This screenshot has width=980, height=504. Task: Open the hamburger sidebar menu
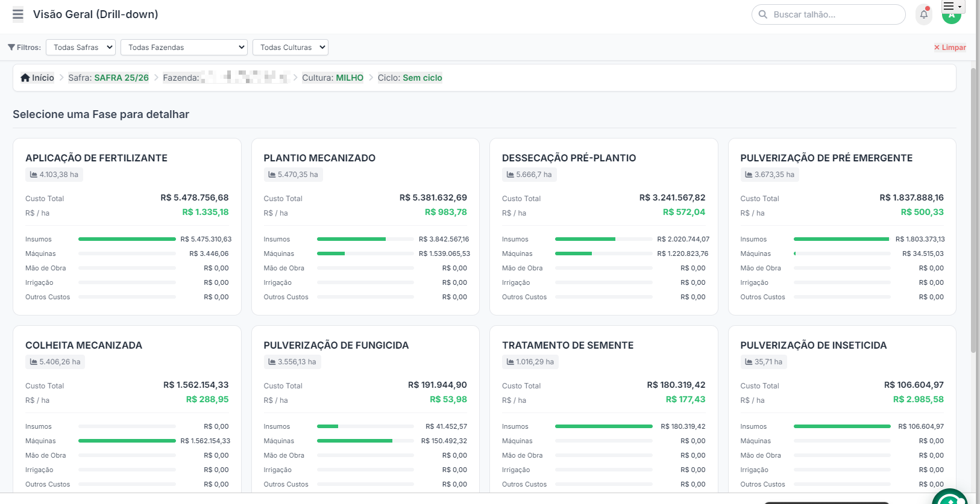coord(18,14)
